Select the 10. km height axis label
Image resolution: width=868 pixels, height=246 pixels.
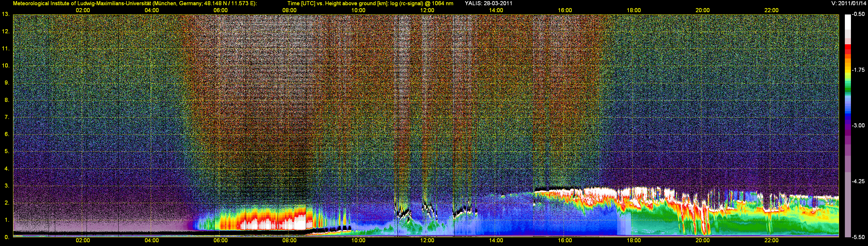6,65
